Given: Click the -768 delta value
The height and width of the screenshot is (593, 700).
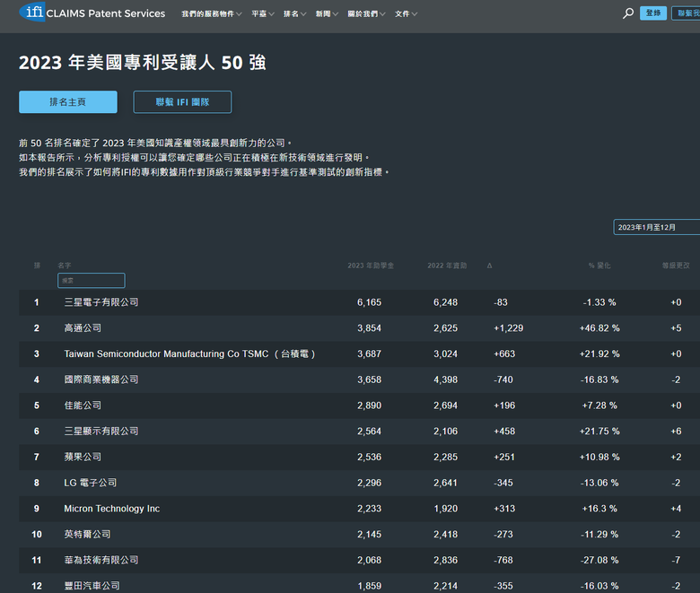Looking at the screenshot, I should tap(503, 561).
